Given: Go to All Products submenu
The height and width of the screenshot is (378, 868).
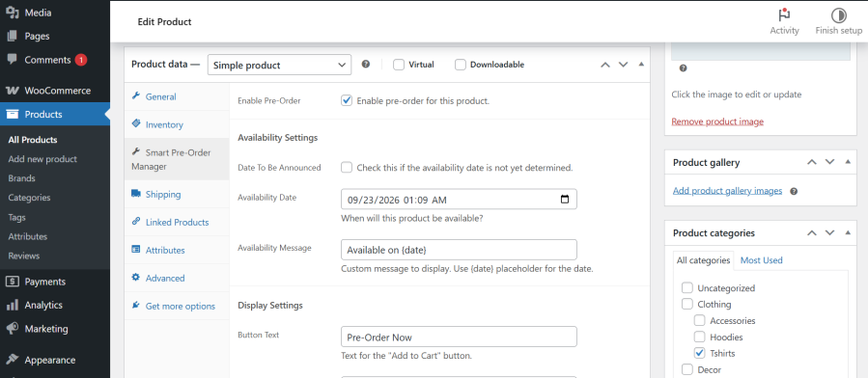Looking at the screenshot, I should tap(33, 140).
